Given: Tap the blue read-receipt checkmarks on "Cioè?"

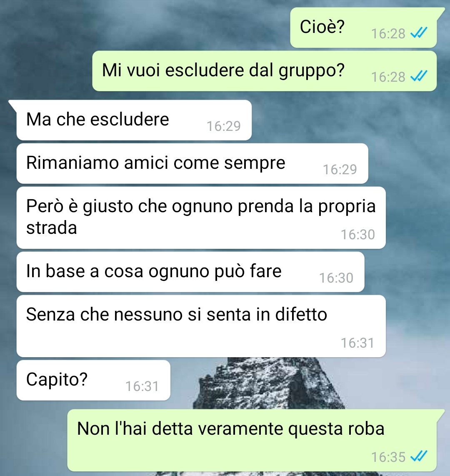Looking at the screenshot, I should [419, 33].
